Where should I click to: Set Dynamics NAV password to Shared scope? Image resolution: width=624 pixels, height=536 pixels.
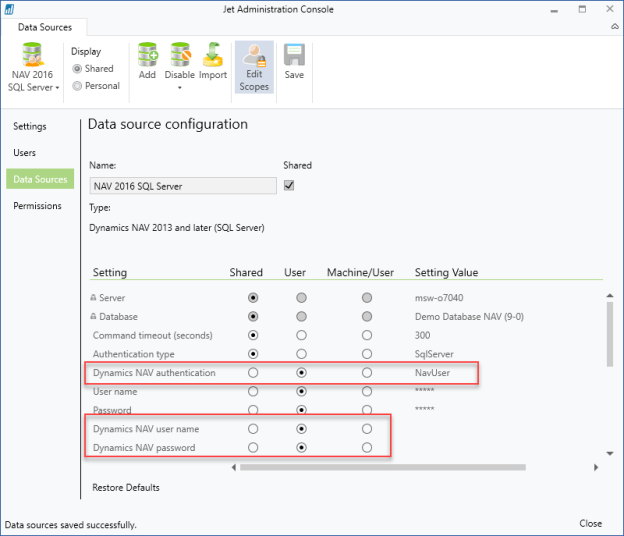[x=253, y=448]
